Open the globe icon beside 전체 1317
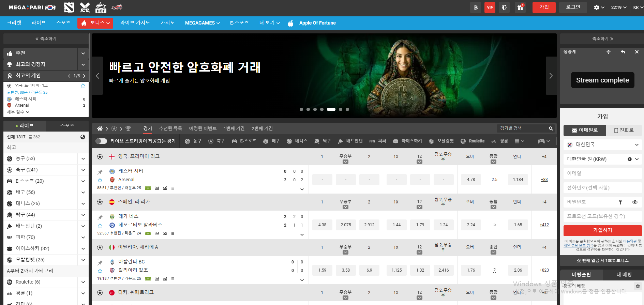This screenshot has width=644, height=305. 83,137
